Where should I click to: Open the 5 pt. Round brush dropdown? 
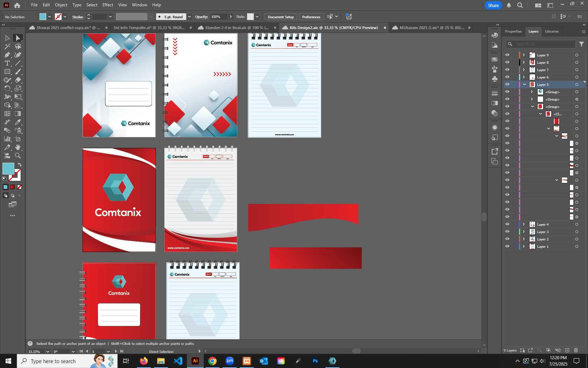pos(189,17)
